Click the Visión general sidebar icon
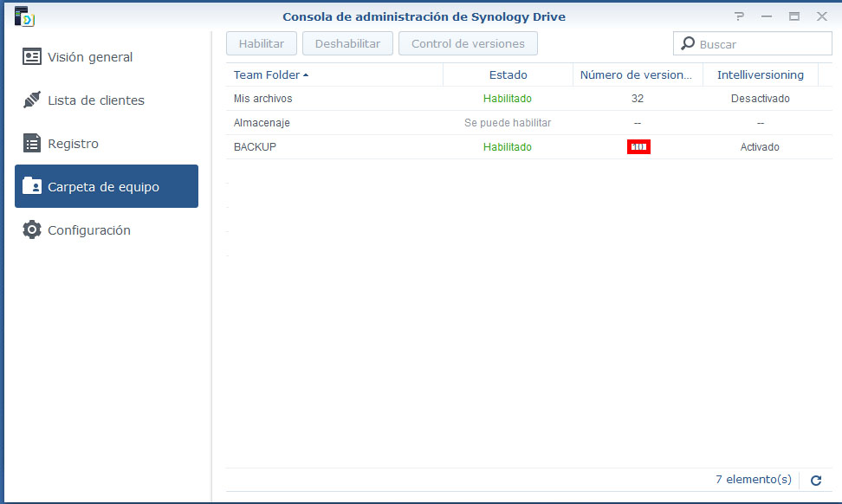 click(x=32, y=56)
